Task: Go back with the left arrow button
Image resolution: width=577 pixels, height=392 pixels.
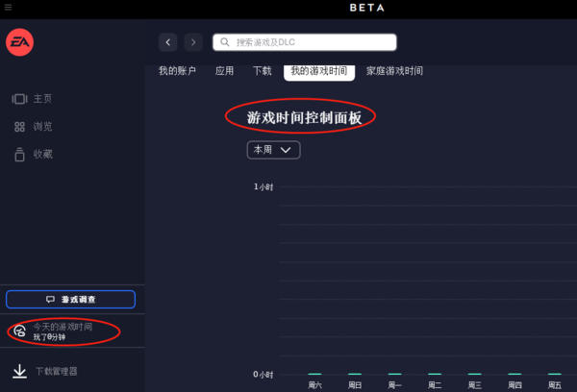Action: (168, 42)
